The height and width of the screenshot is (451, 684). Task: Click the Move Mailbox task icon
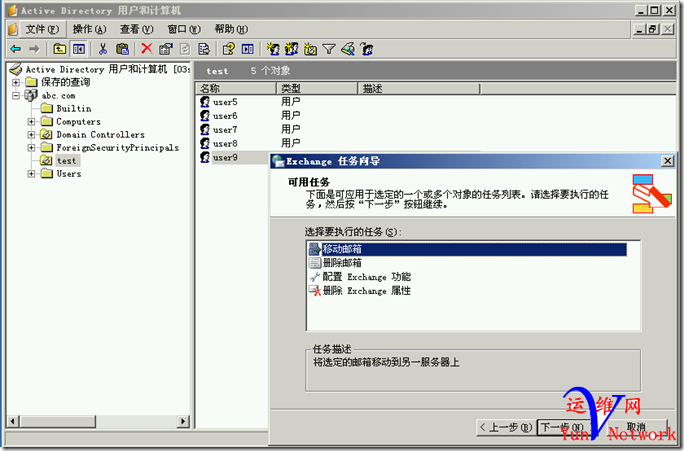pos(315,249)
